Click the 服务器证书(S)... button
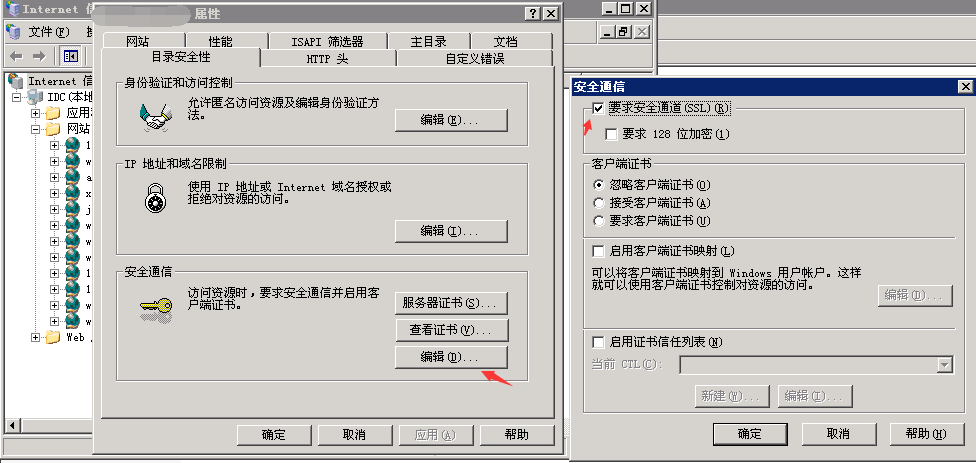976x463 pixels. [x=451, y=303]
